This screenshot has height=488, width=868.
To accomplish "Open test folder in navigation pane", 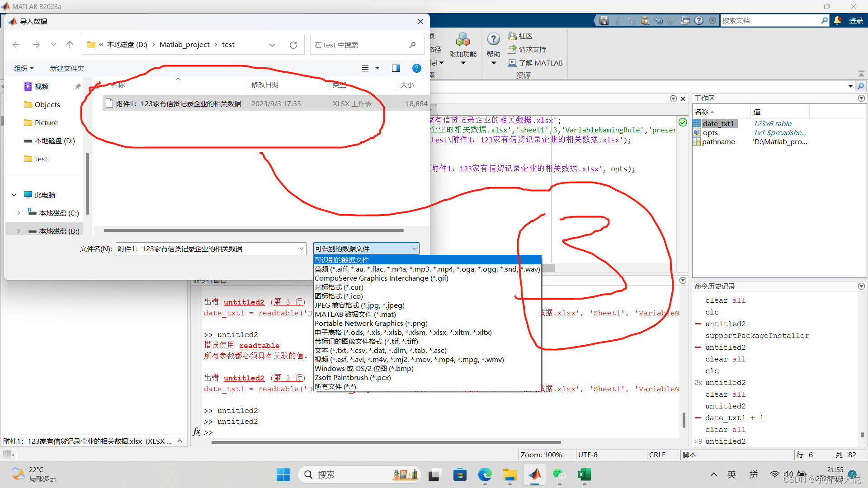I will (x=41, y=159).
